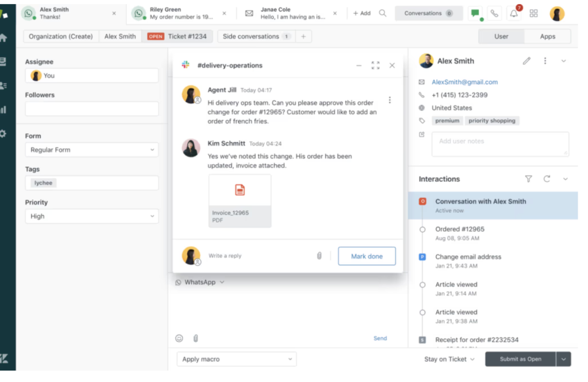Image resolution: width=588 pixels, height=382 pixels.
Task: Switch to the Apps tab on the right
Action: 547,36
